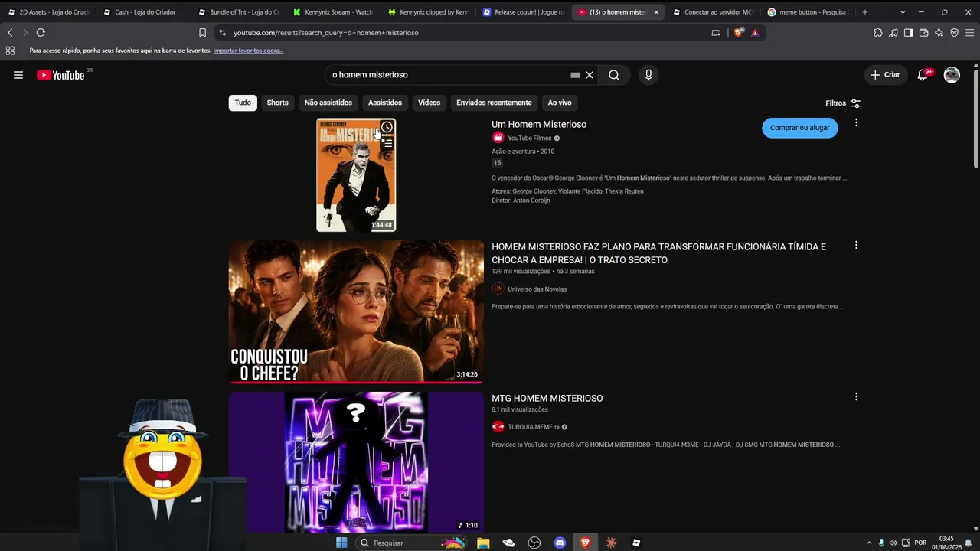Open the Filtros search filters

(843, 103)
